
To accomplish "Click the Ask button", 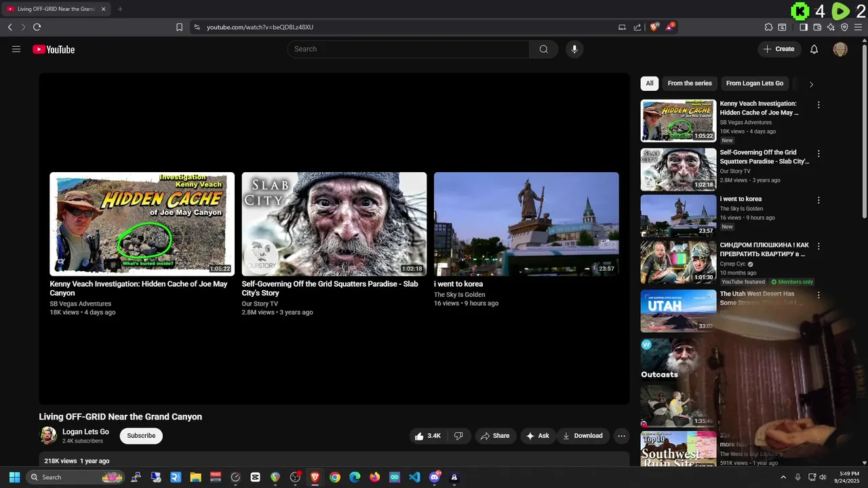I will [537, 436].
